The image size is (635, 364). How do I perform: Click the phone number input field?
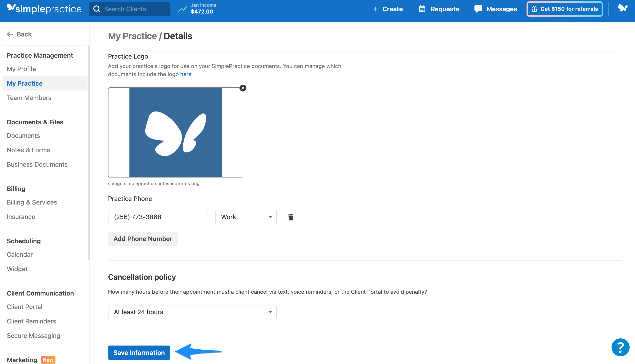pos(158,217)
